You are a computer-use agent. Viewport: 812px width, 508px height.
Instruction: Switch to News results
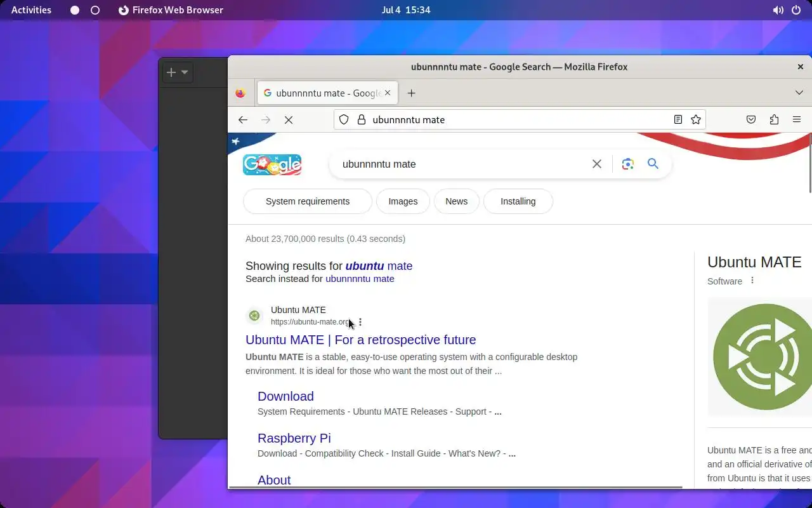click(456, 201)
